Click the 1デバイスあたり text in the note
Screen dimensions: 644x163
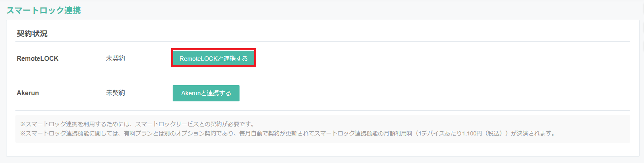click(440, 133)
